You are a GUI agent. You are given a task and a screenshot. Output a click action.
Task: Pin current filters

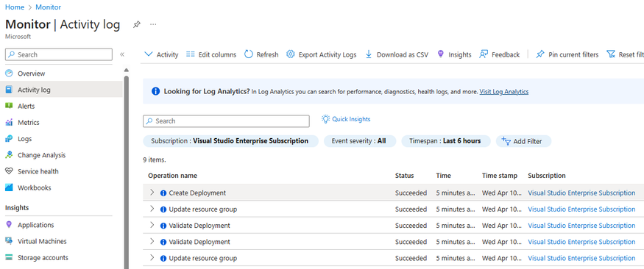click(567, 54)
